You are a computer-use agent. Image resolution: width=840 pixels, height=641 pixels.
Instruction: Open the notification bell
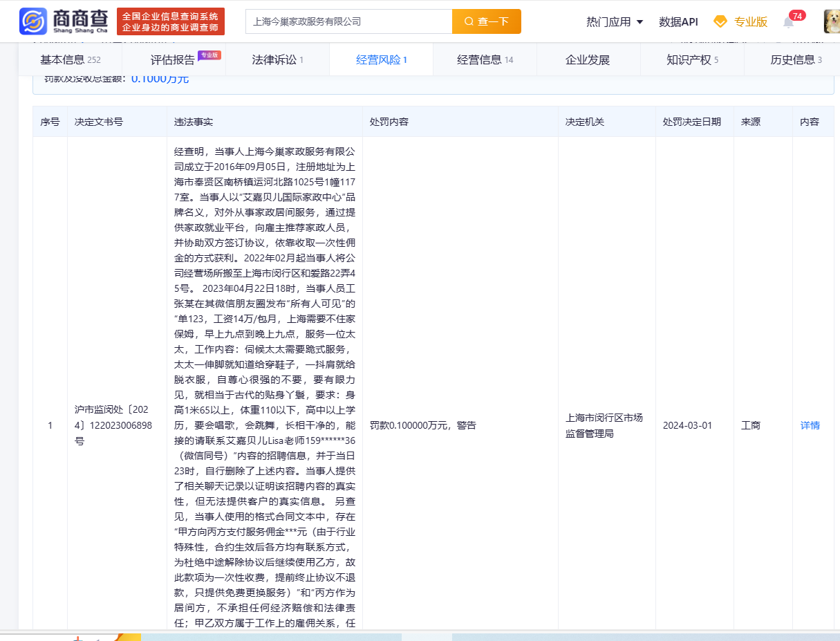coord(788,23)
